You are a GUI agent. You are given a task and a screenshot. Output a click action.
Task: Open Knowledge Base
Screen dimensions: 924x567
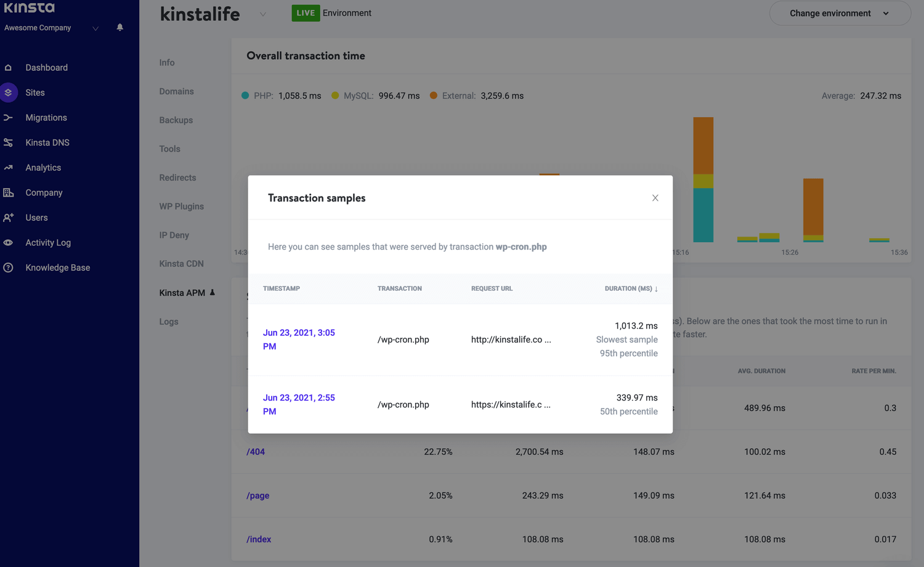(58, 267)
